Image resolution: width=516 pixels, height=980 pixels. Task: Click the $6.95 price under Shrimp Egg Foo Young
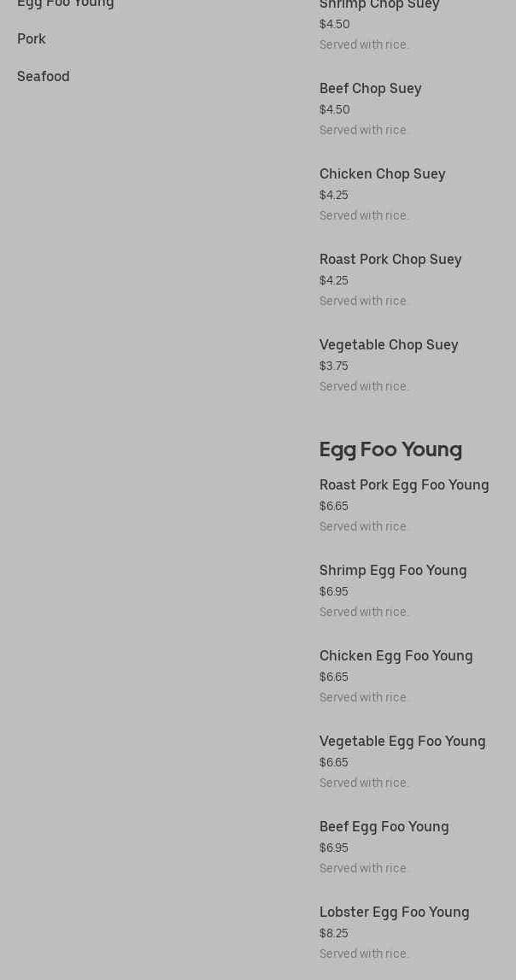click(334, 592)
